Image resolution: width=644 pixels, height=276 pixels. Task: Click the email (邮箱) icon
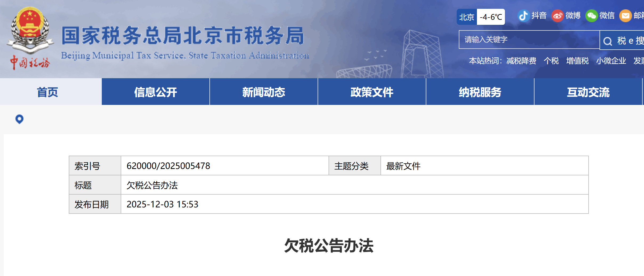626,15
